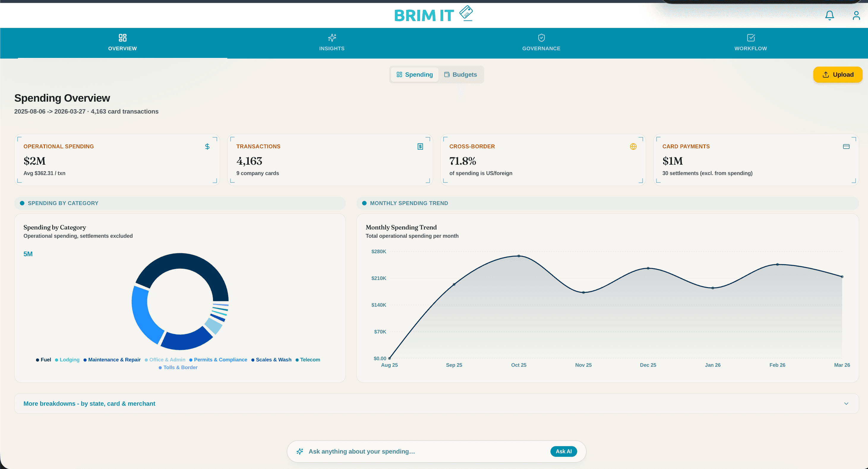The height and width of the screenshot is (469, 868).
Task: Click the dollar icon in Operational Spending card
Action: [x=207, y=146]
